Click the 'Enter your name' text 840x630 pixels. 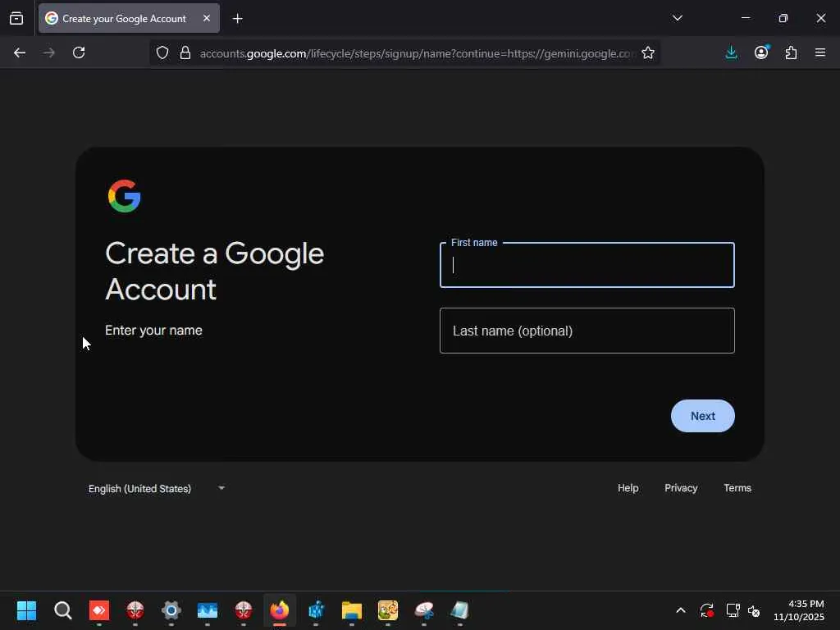pyautogui.click(x=153, y=330)
